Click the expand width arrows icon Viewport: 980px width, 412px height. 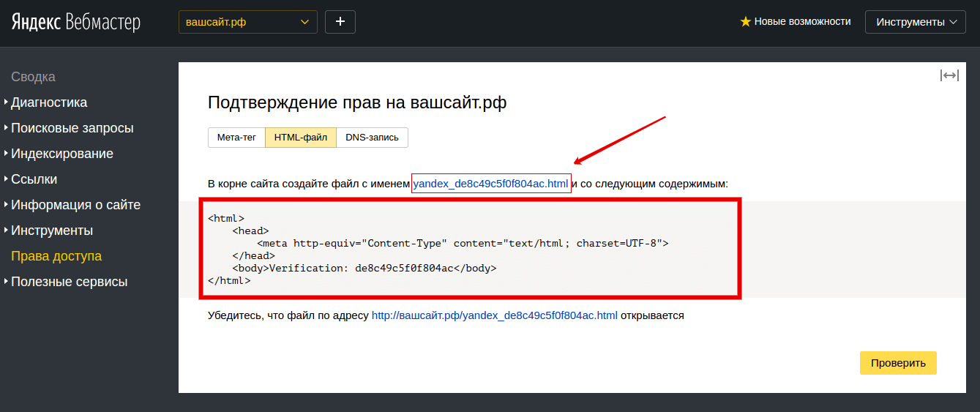pos(949,76)
